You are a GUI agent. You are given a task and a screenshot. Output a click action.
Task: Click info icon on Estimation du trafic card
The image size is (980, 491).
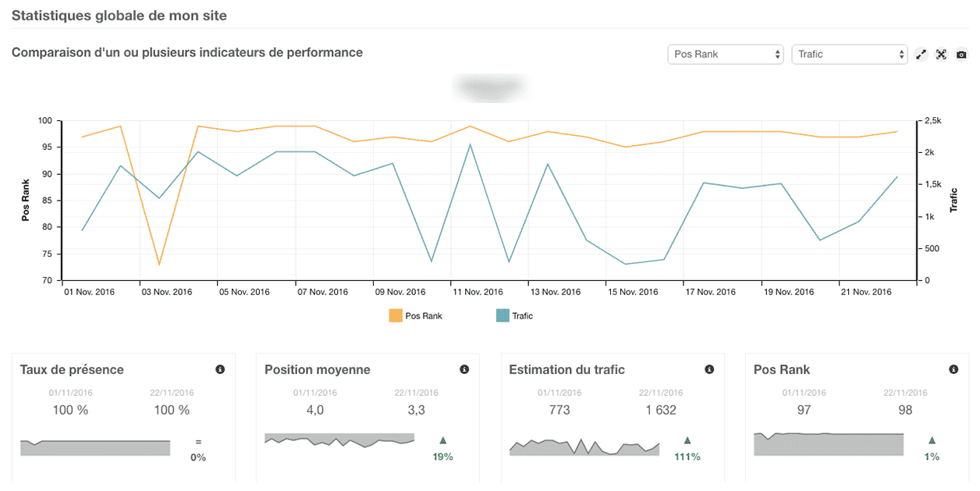click(709, 369)
